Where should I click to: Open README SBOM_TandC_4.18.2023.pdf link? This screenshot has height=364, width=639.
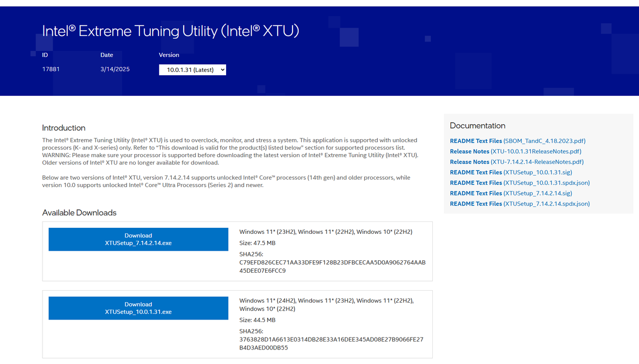click(x=518, y=141)
